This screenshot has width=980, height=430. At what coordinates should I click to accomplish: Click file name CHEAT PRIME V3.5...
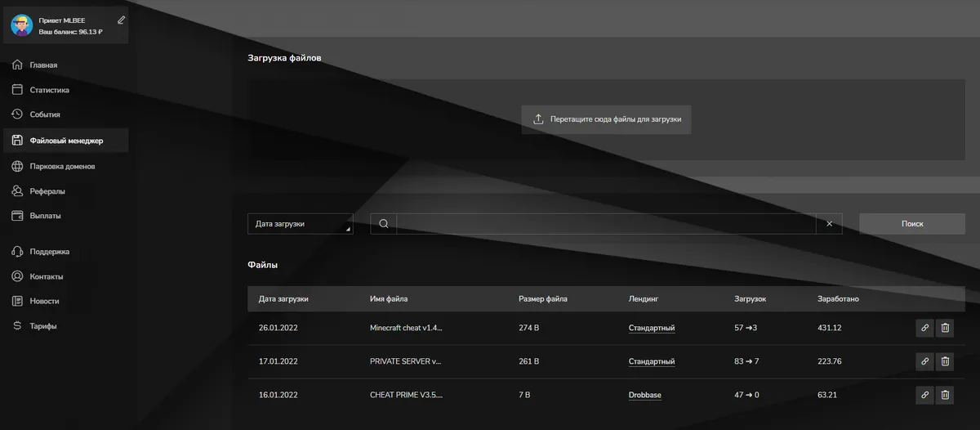pos(407,395)
